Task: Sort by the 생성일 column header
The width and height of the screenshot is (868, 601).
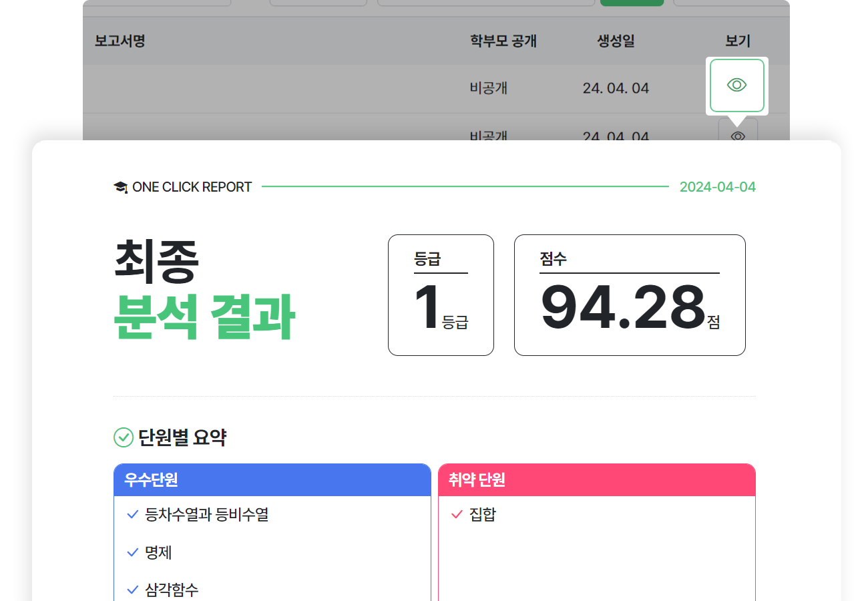Action: click(x=616, y=41)
